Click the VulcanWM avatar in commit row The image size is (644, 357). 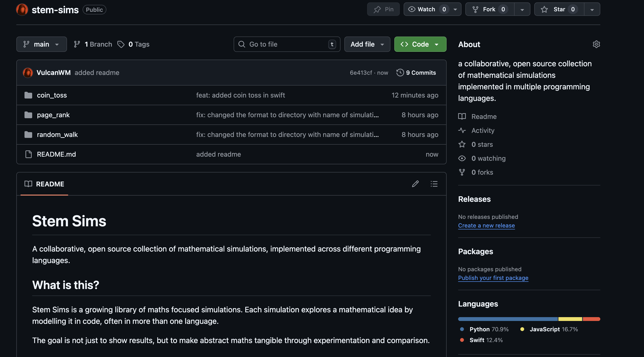point(28,73)
